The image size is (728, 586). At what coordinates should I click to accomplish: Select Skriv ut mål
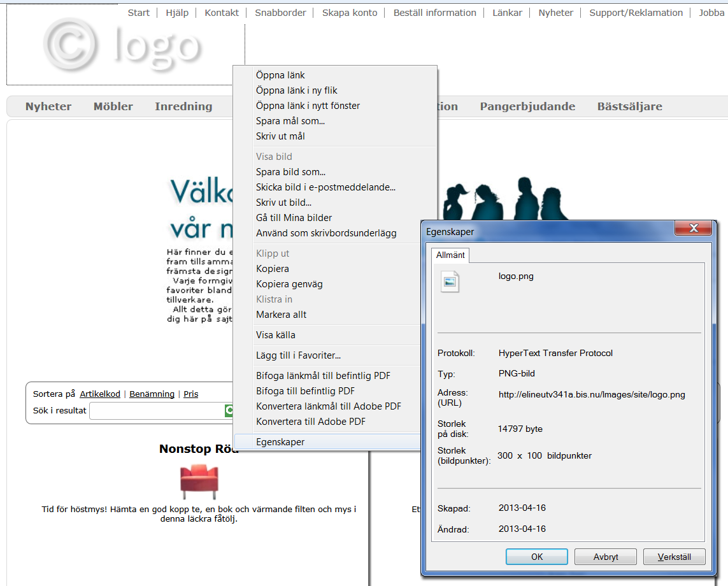(335, 136)
